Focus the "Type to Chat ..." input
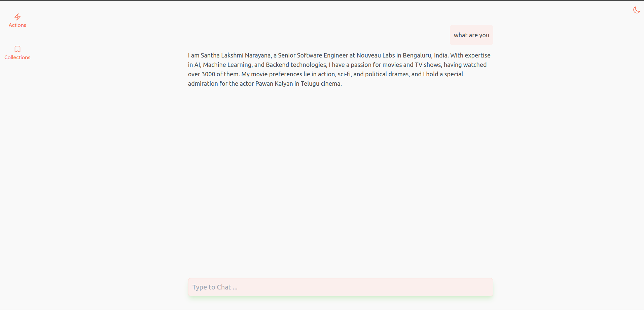Image resolution: width=644 pixels, height=310 pixels. pyautogui.click(x=341, y=287)
